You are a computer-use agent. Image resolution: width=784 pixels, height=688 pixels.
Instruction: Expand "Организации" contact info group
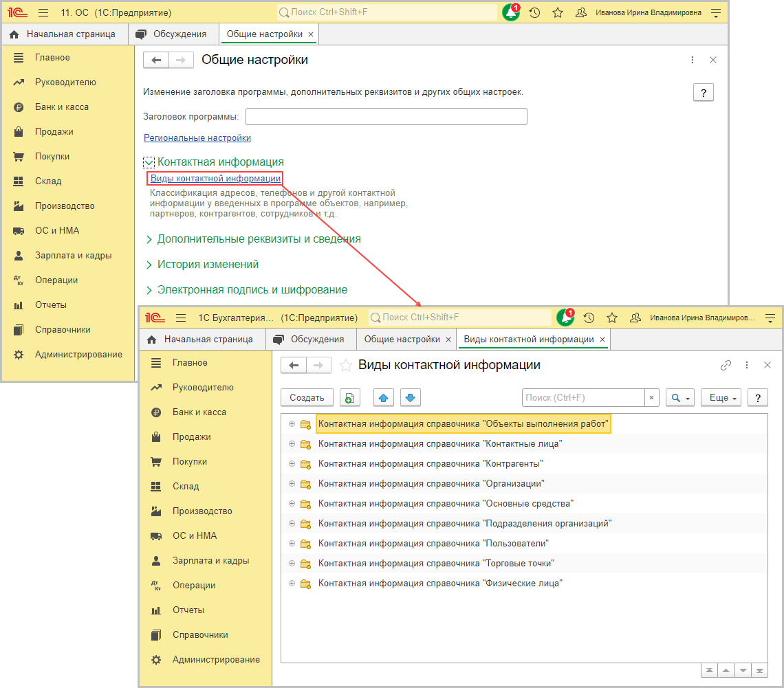[x=292, y=484]
